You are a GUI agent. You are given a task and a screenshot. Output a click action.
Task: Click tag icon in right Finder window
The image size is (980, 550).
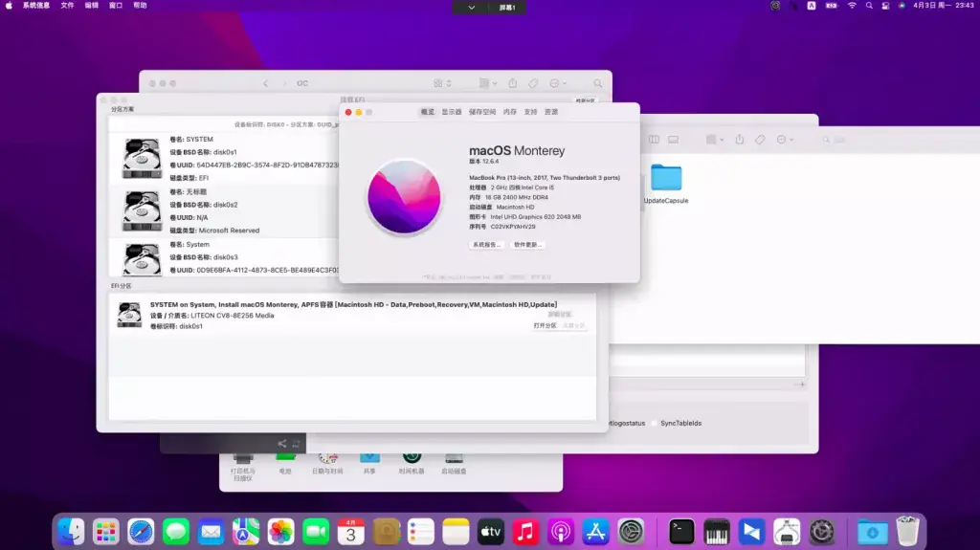tap(760, 140)
